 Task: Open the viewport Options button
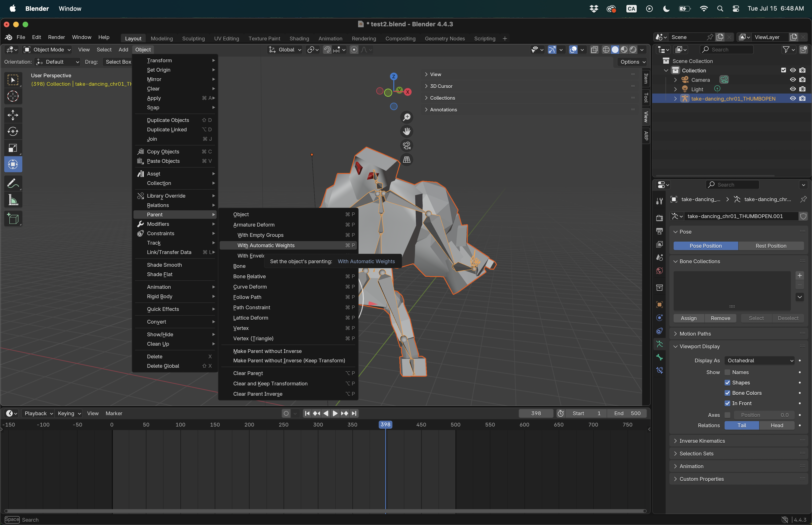[633, 62]
